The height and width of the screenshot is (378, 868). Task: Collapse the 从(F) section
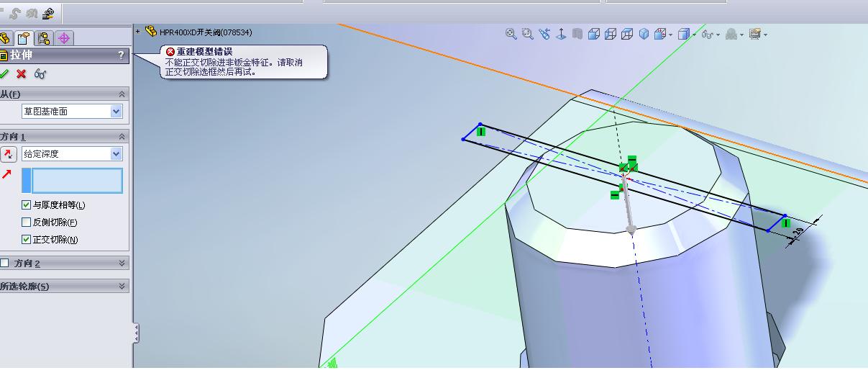point(122,94)
